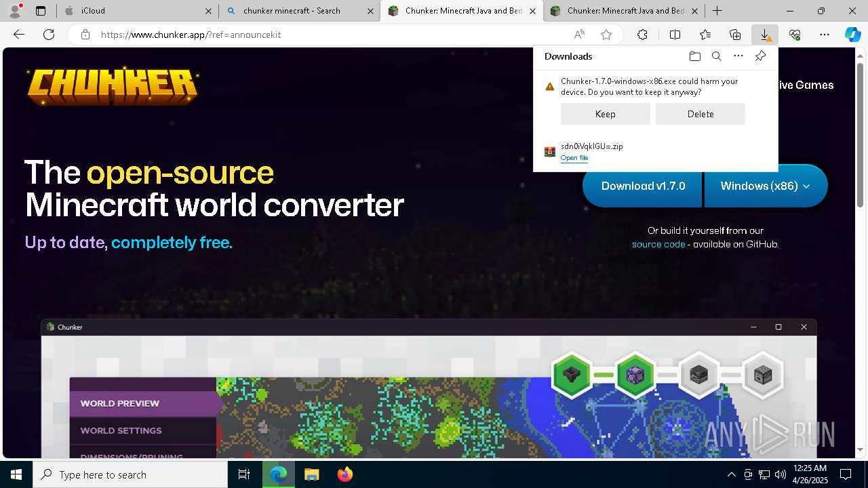Viewport: 868px width, 488px height.
Task: Open a new browser tab
Action: click(717, 11)
